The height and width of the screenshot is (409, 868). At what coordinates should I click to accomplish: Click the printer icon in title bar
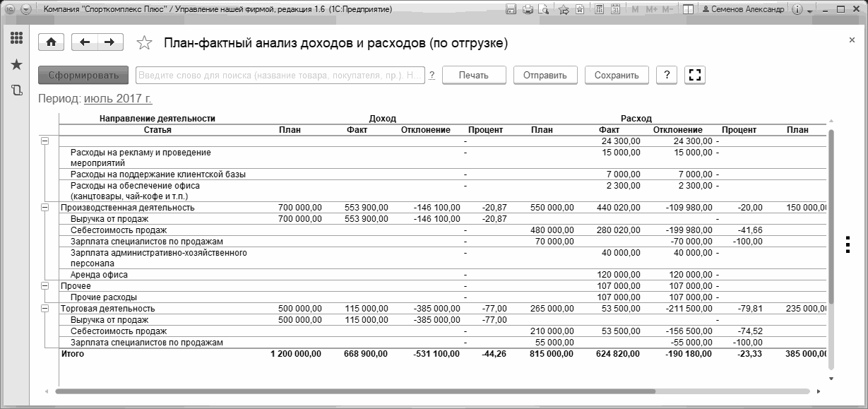coord(528,10)
